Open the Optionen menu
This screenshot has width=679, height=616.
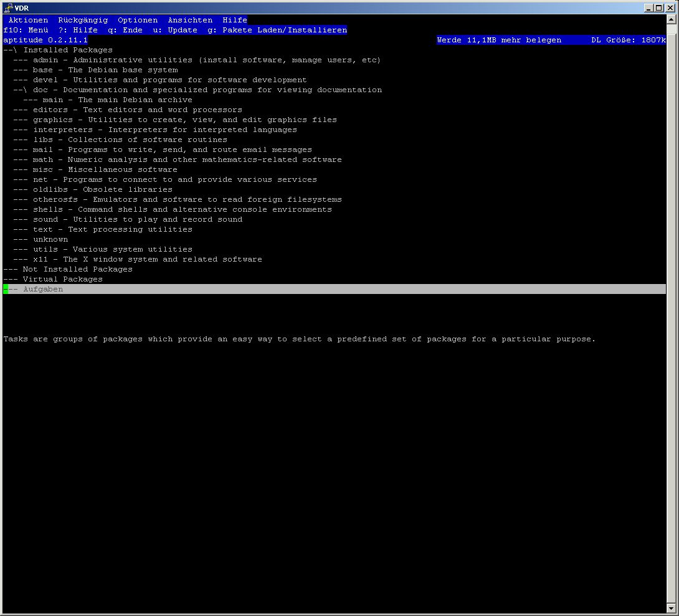(138, 20)
